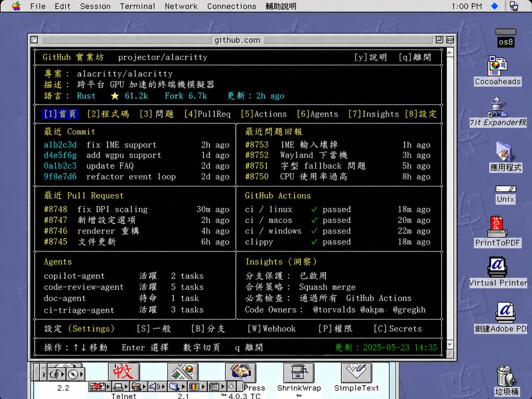Open the Unix disk icon on desktop

506,195
